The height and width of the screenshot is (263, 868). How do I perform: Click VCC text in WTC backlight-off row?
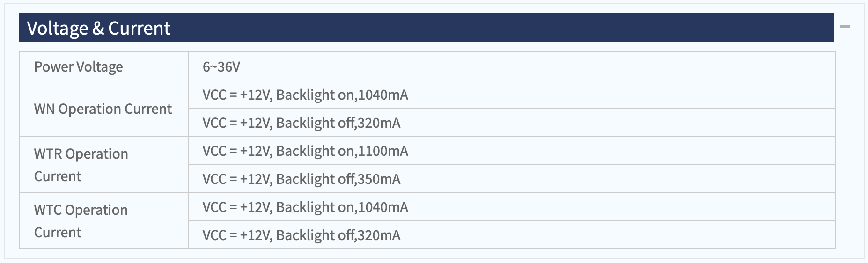[214, 235]
